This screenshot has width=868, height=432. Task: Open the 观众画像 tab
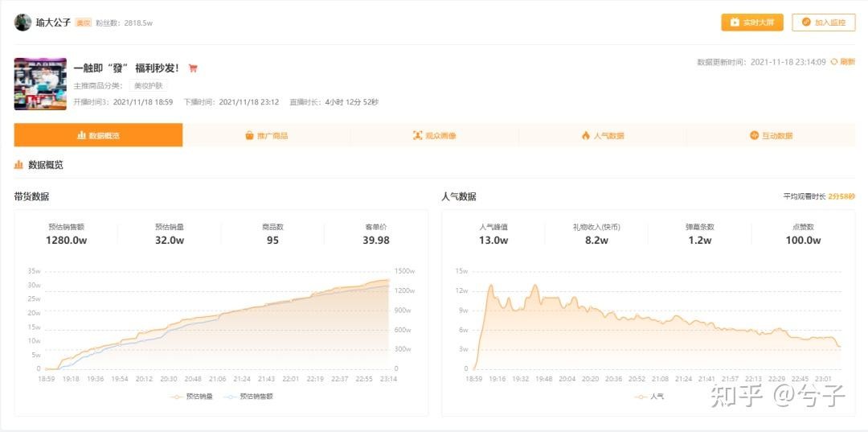click(435, 135)
